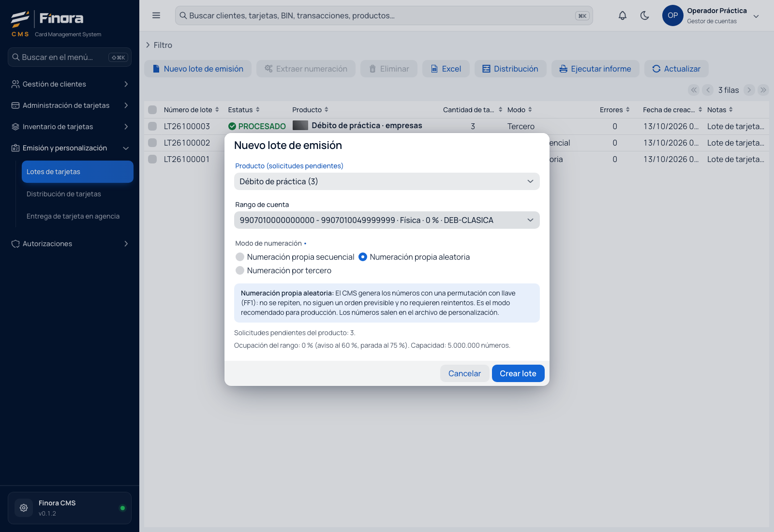Check the box for lote LT26100003

152,126
